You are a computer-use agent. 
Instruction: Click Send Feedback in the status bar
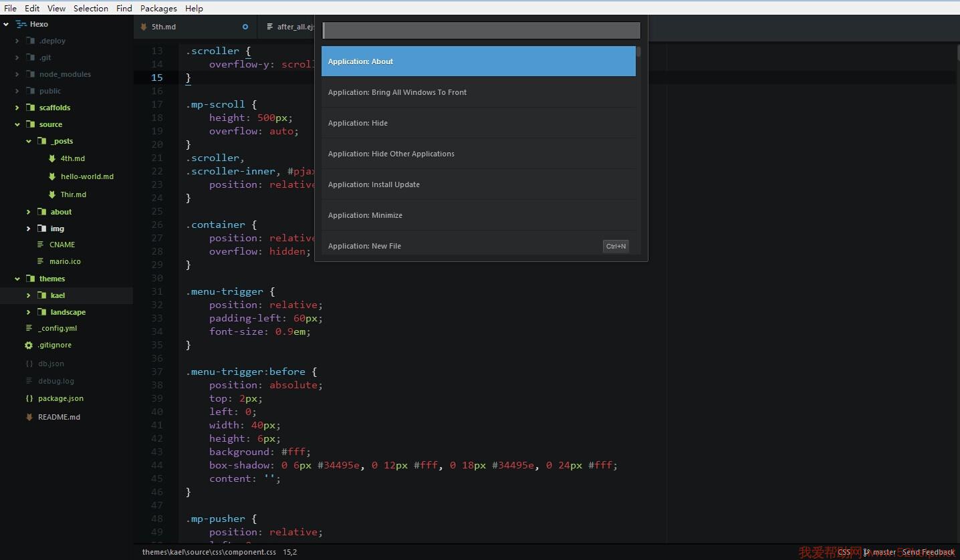pos(928,552)
